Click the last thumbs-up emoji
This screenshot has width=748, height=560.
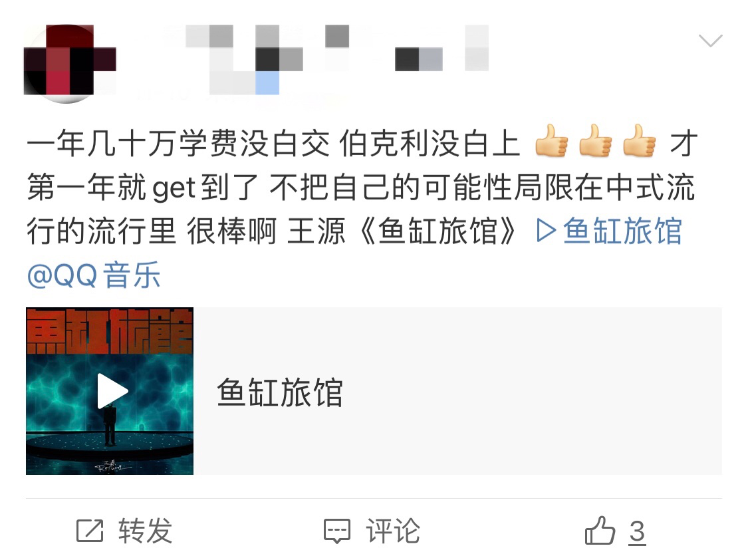point(639,141)
